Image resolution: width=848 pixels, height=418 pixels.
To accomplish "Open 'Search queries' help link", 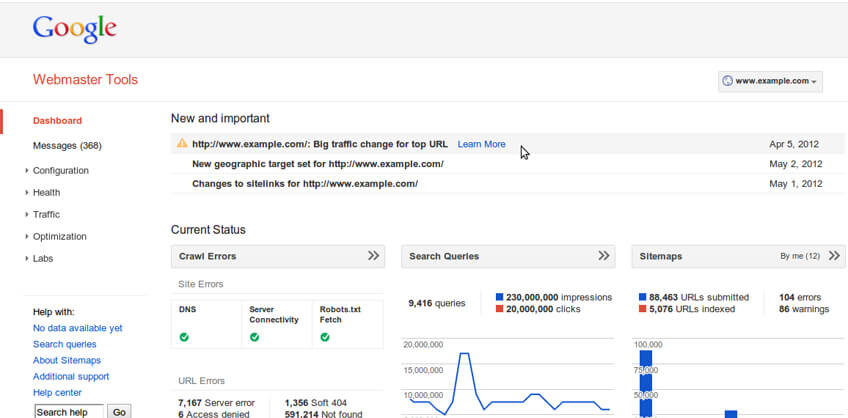I will point(64,344).
